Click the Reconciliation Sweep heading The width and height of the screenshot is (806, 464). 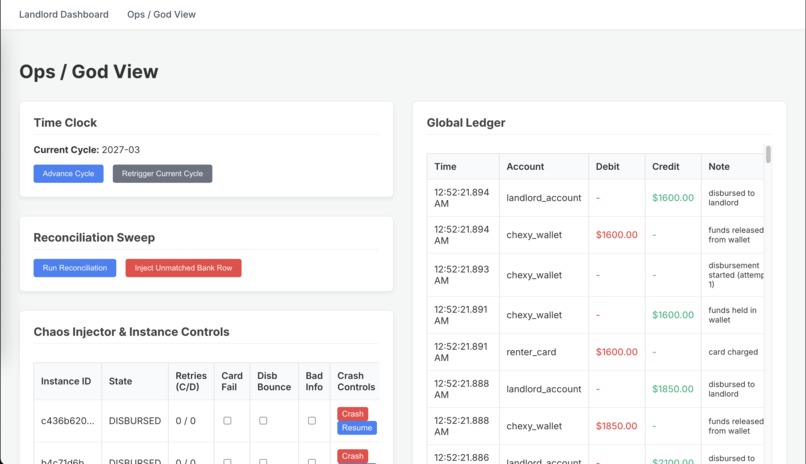tap(94, 237)
